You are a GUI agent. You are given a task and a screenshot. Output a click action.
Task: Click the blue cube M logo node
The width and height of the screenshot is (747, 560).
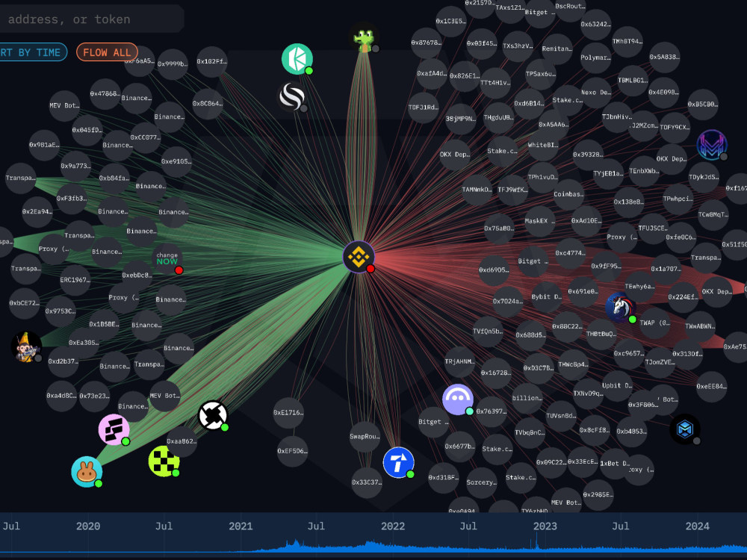[x=685, y=429]
